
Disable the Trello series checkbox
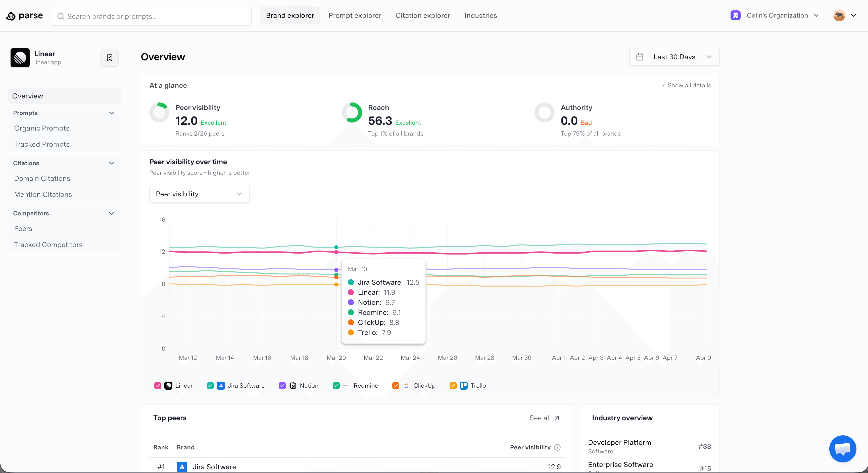(x=453, y=385)
